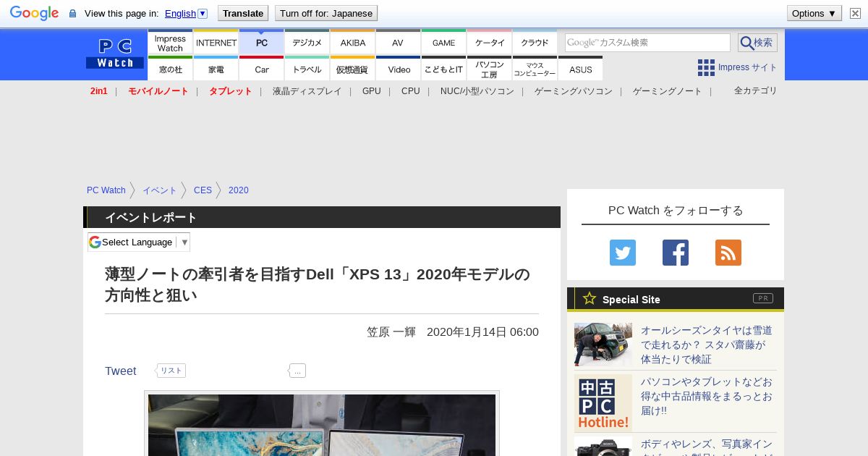Open the パソコン工房 tab
Viewport: 868px width, 456px height.
point(490,69)
